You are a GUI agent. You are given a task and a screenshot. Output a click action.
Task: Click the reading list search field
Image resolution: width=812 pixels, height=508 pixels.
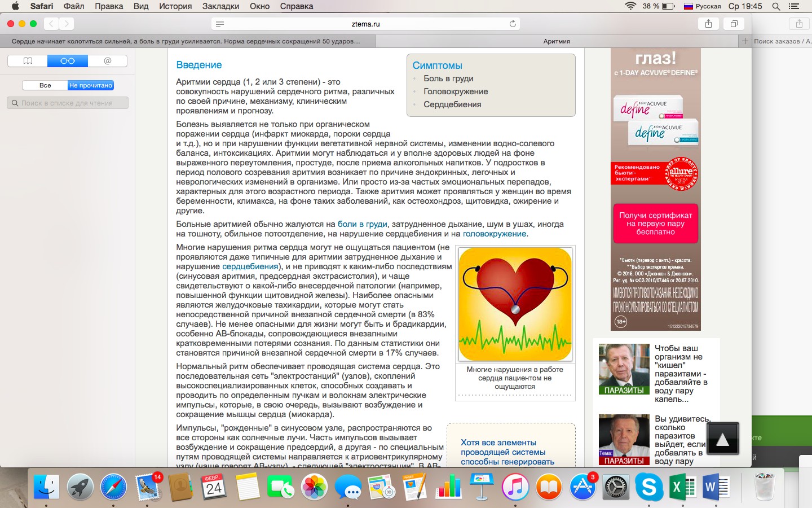[x=68, y=103]
